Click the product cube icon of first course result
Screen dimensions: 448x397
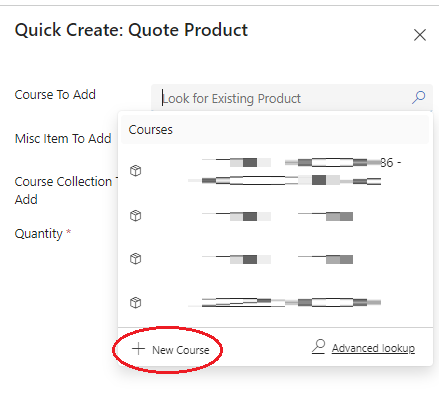click(136, 171)
